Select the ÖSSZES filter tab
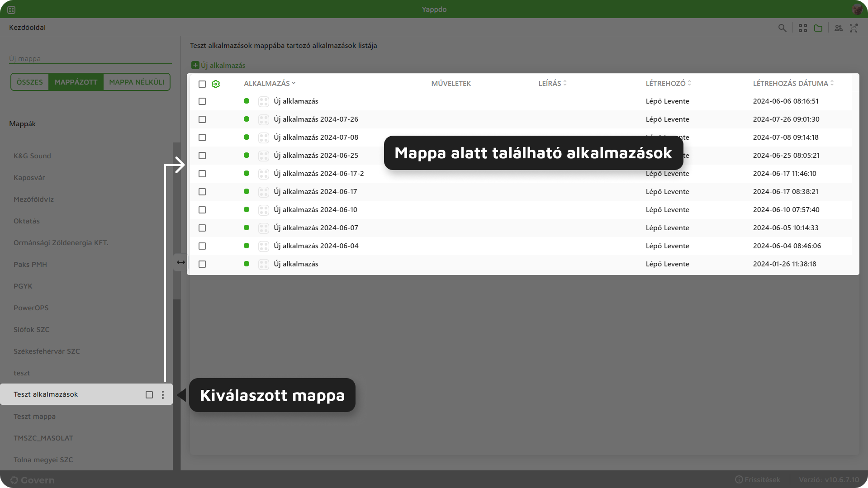The image size is (868, 488). 30,82
